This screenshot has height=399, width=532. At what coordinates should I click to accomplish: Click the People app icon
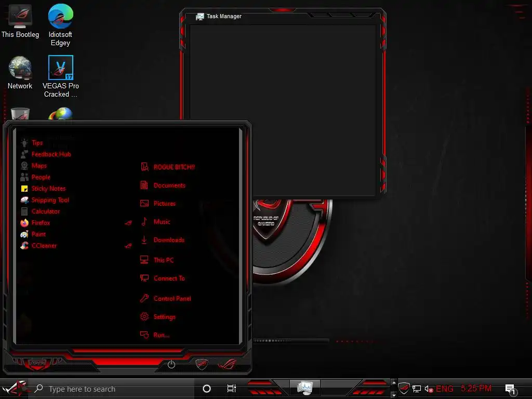coord(24,177)
